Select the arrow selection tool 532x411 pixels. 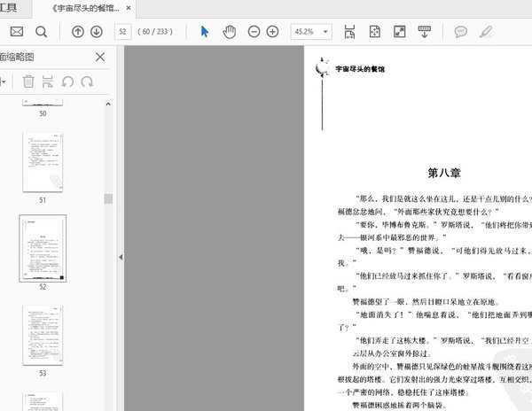(205, 32)
